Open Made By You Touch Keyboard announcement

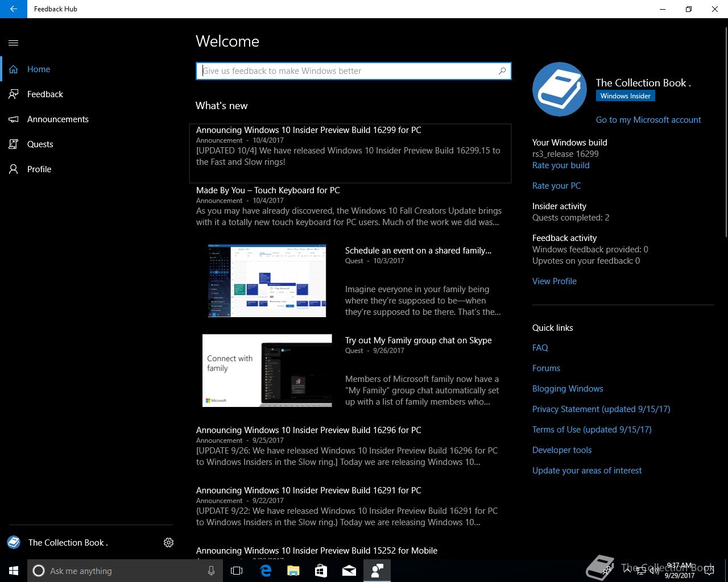[350, 206]
